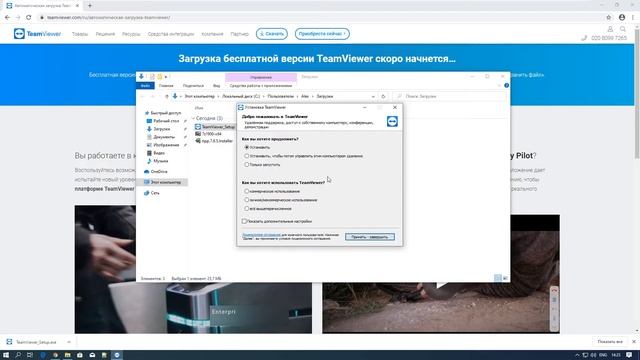Select TeamViewer_Setup file in Explorer list

coord(215,127)
